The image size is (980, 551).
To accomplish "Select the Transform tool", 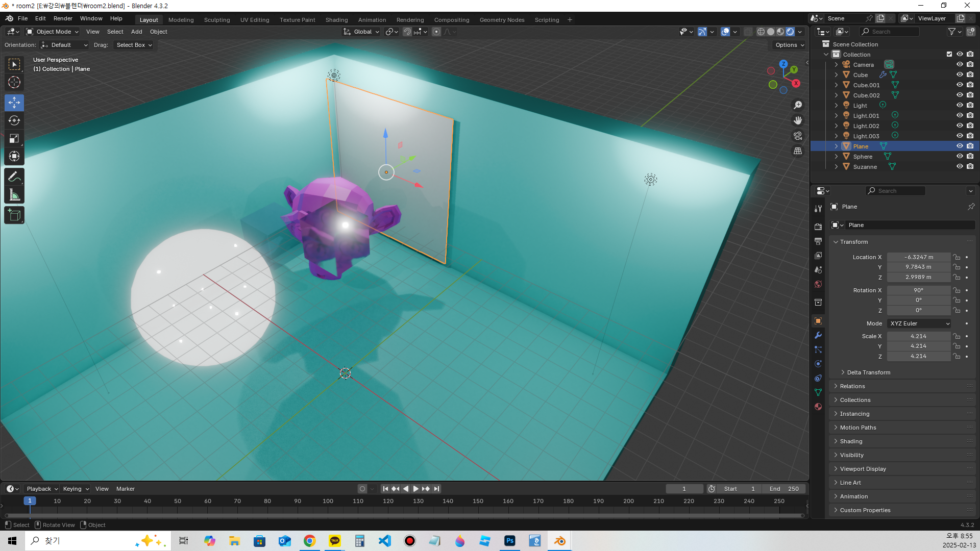I will click(x=14, y=156).
